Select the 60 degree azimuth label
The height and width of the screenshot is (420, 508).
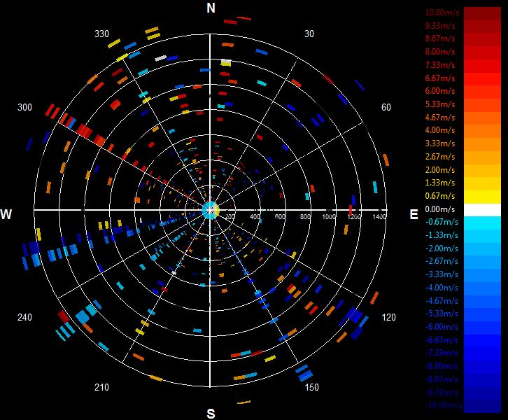tap(386, 107)
